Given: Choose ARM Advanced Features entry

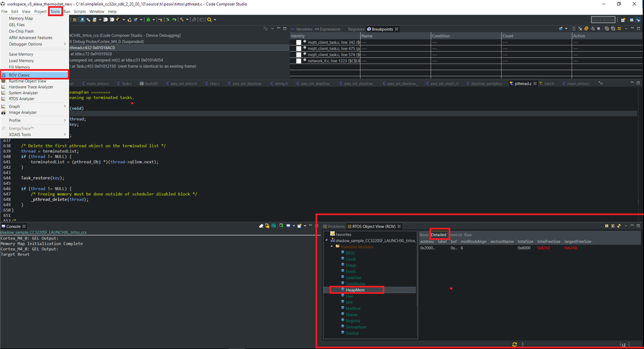Looking at the screenshot, I should click(35, 38).
